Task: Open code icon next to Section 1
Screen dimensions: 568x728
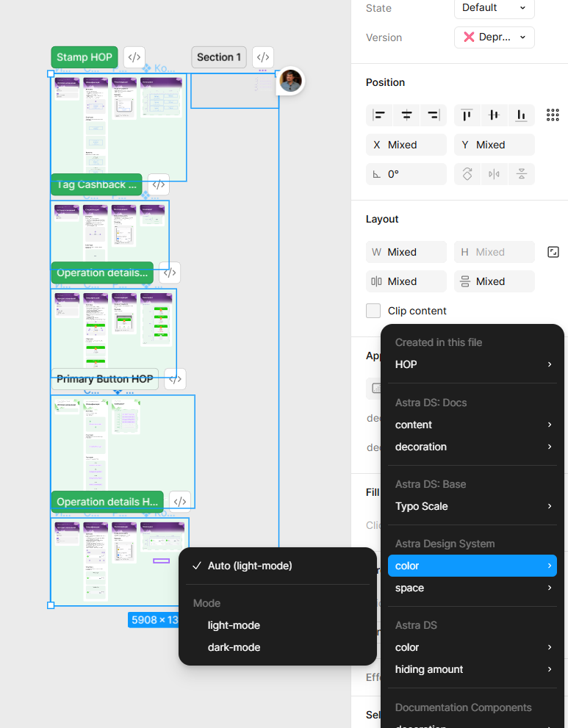Action: point(263,57)
